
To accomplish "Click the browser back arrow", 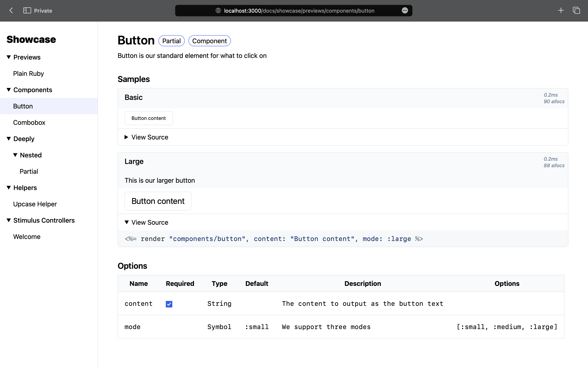I will click(x=11, y=10).
